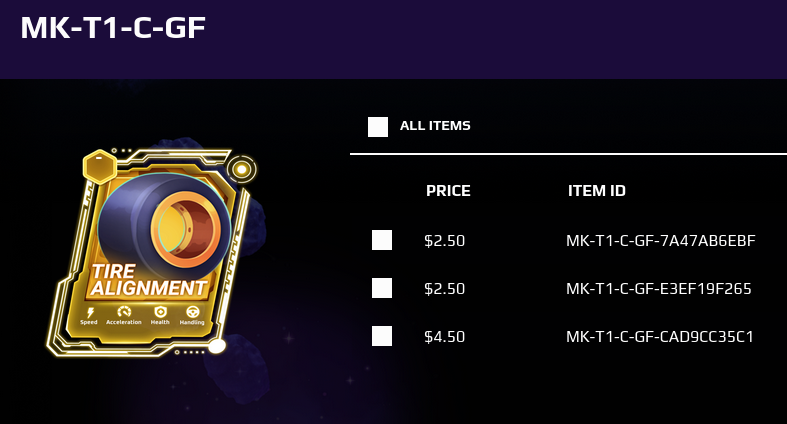Check the ALL ITEMS checkbox

[x=378, y=127]
